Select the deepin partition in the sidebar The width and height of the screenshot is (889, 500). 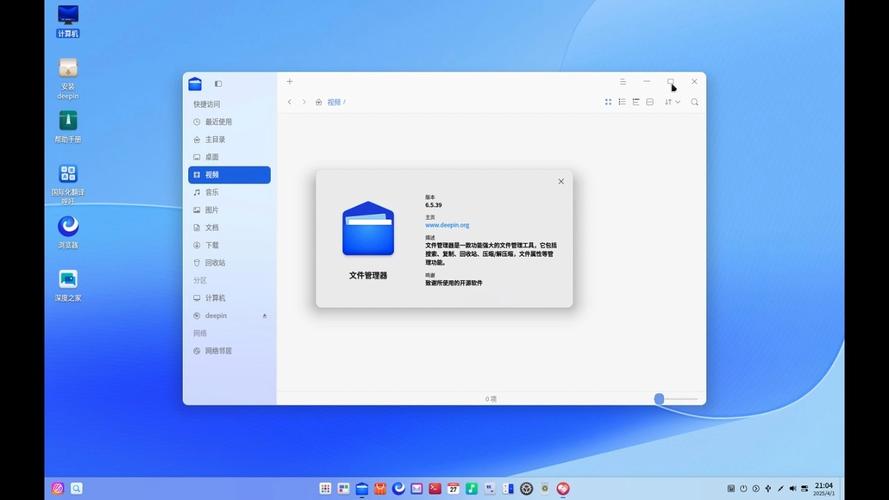click(229, 315)
